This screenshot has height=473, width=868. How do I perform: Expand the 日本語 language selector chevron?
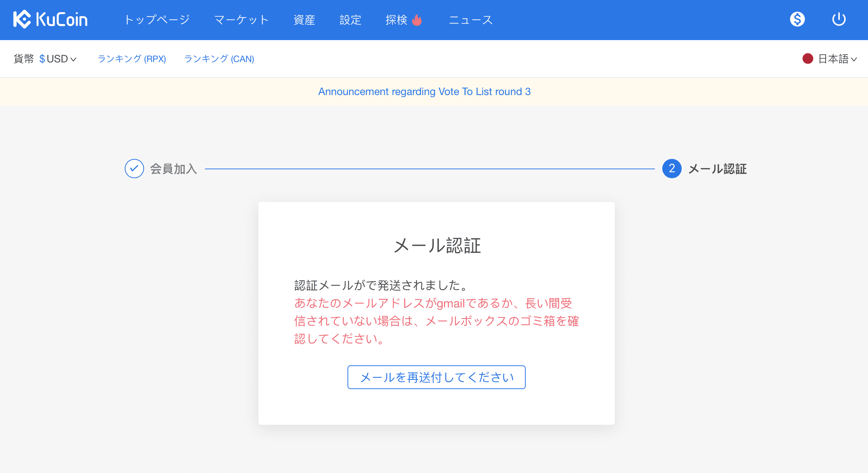[x=854, y=59]
